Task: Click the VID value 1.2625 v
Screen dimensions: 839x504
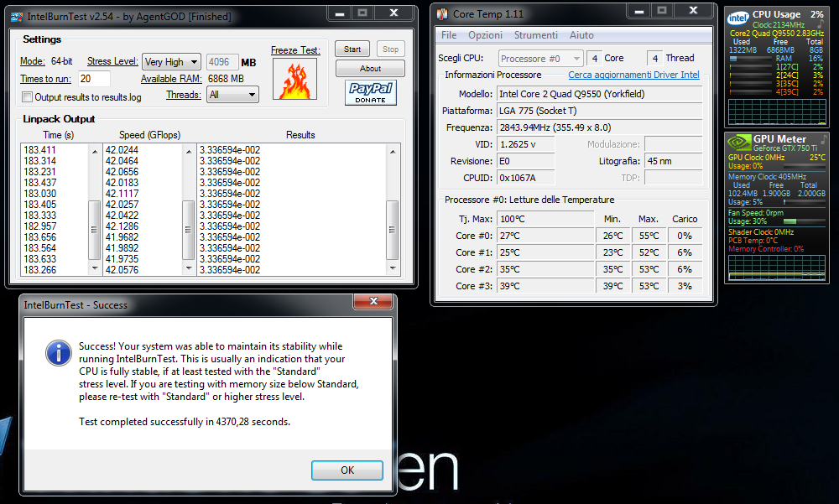Action: pos(525,144)
